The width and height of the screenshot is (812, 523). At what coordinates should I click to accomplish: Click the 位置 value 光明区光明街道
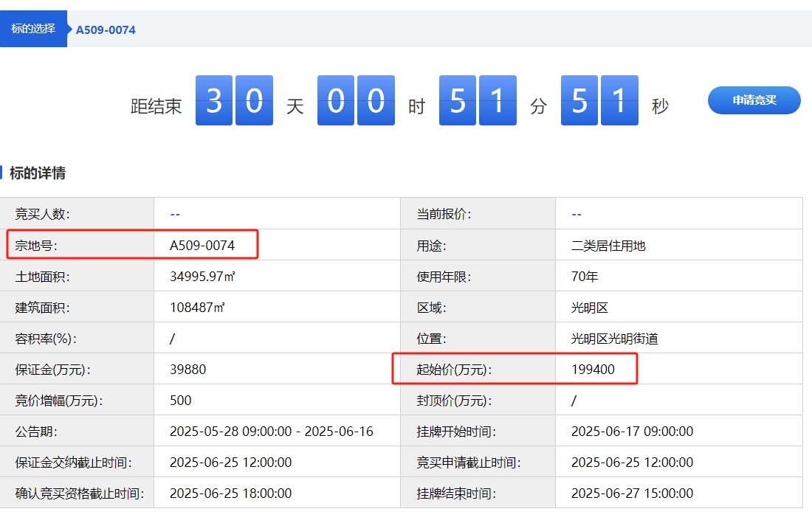click(x=615, y=339)
